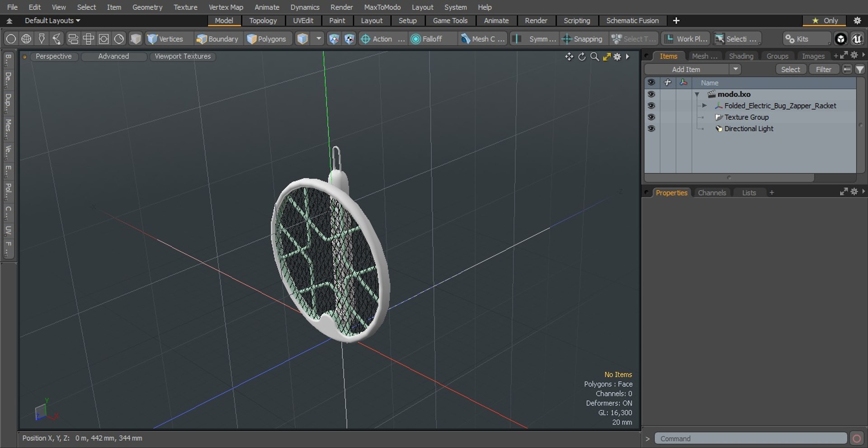Open the Geometry menu

[147, 7]
